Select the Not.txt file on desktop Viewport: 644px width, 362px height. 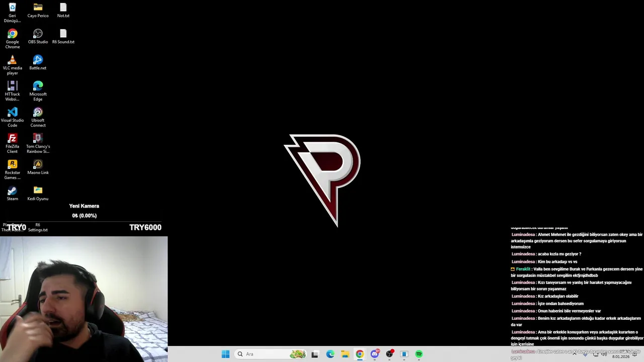(x=63, y=10)
